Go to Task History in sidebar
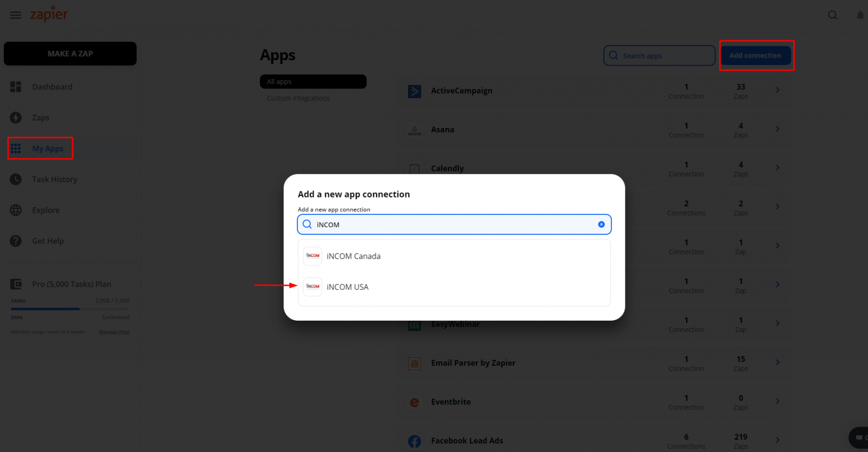The width and height of the screenshot is (868, 452). click(x=54, y=180)
